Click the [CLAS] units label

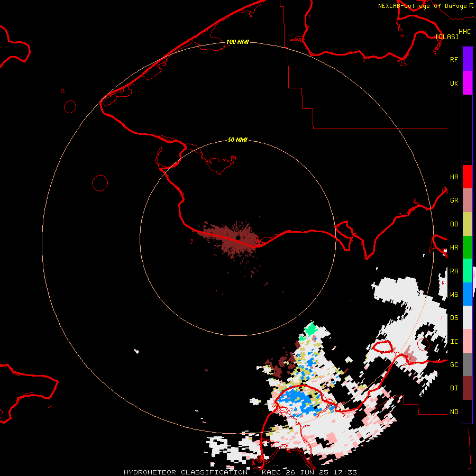point(447,36)
